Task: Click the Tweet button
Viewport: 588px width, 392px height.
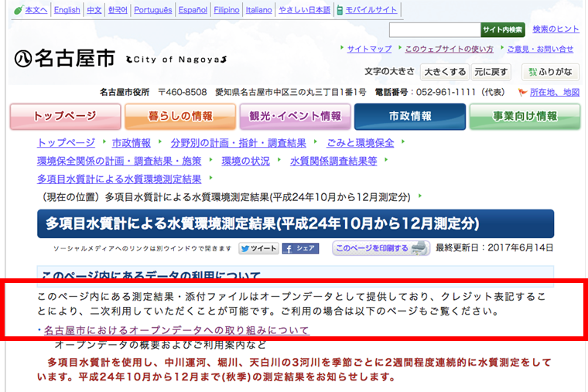Action: (x=258, y=248)
